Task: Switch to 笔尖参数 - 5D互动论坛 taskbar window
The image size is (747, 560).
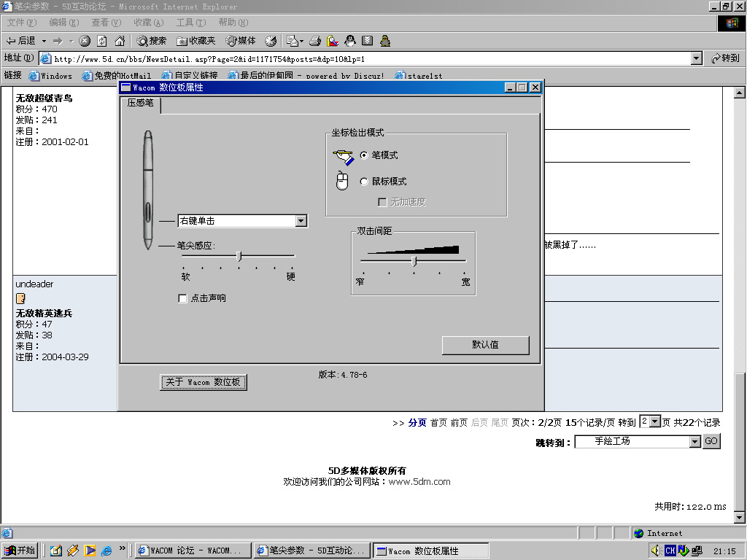Action: pyautogui.click(x=312, y=551)
